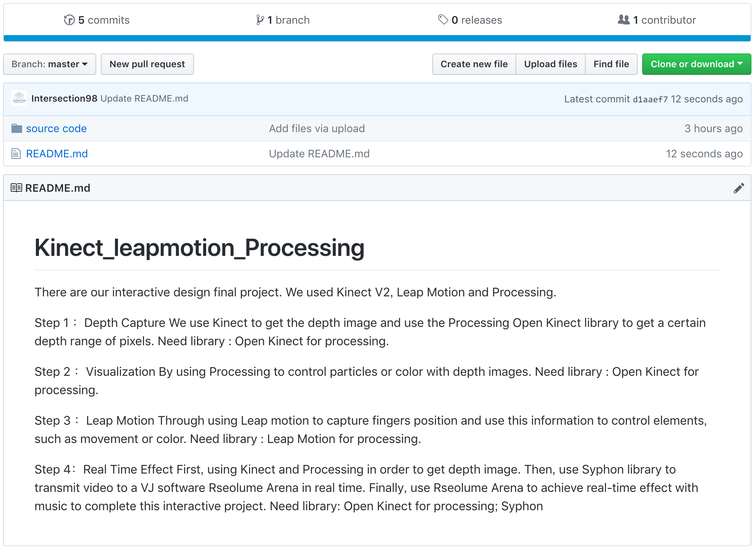Click the Upload files button
Image resolution: width=756 pixels, height=553 pixels.
(x=550, y=63)
